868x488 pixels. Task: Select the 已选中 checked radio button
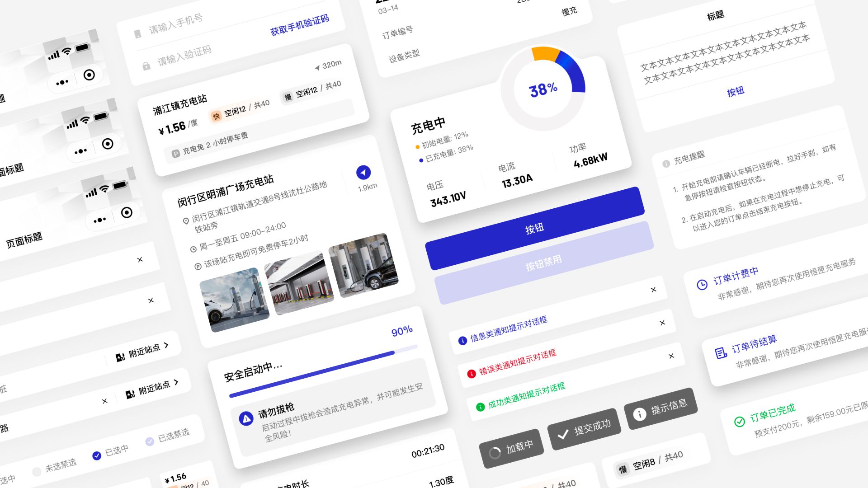pos(97,456)
